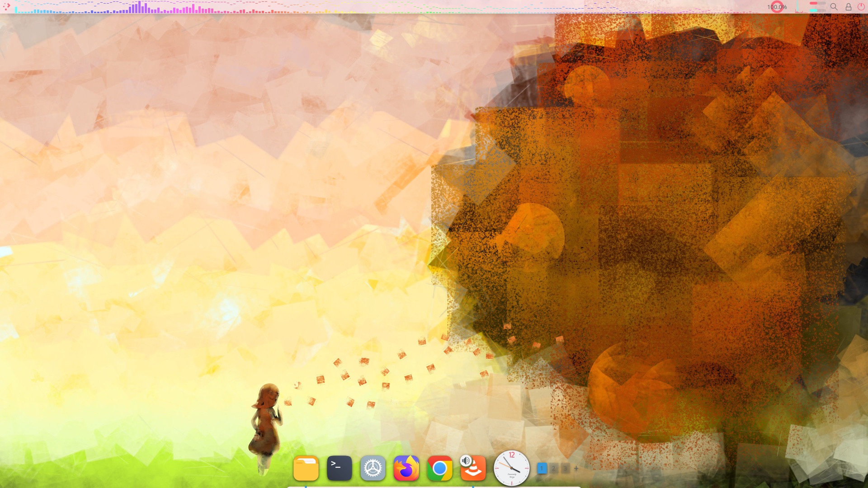
Task: Click the memory usage bars widget
Action: 817,7
